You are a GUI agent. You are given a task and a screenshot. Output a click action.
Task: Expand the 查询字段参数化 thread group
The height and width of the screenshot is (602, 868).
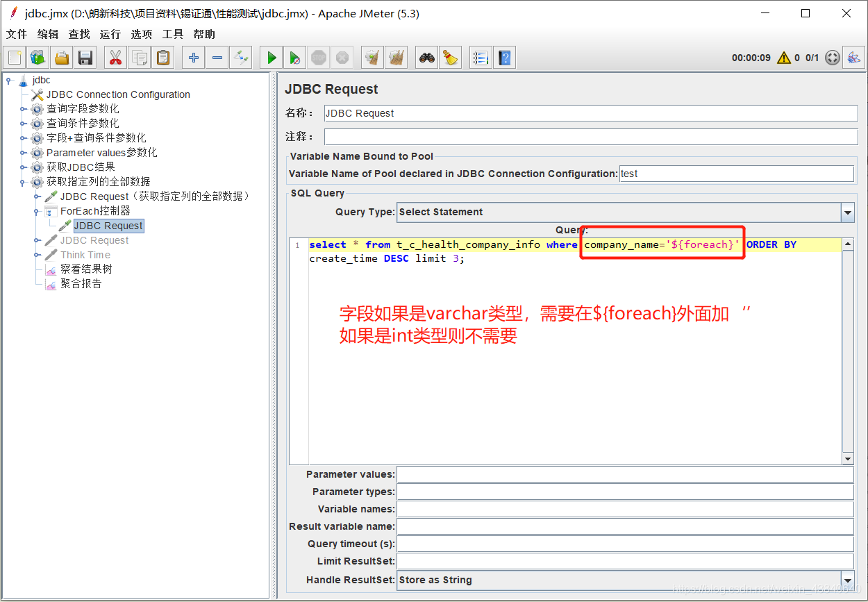pyautogui.click(x=23, y=109)
